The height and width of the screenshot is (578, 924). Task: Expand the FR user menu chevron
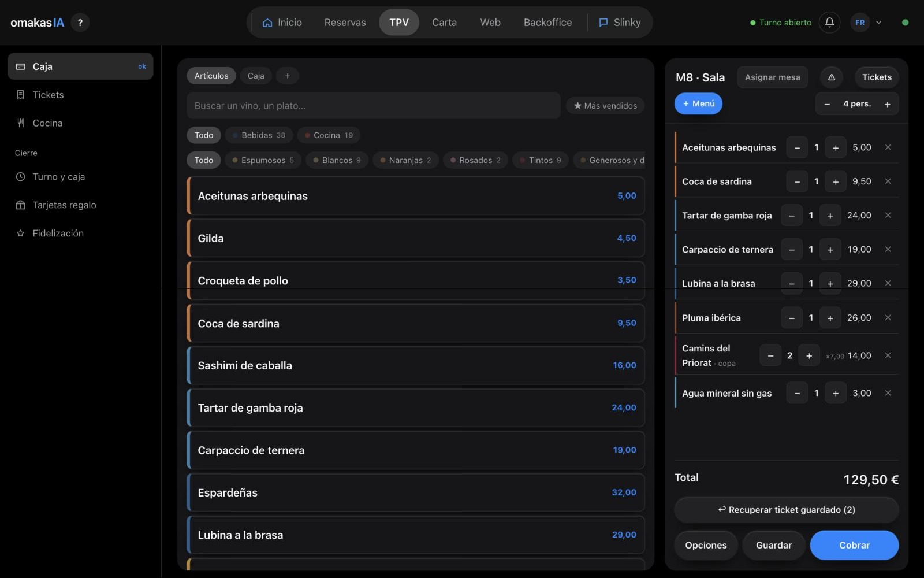pyautogui.click(x=878, y=23)
